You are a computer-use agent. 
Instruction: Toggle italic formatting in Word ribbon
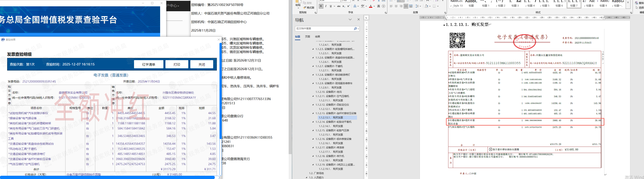[326, 6]
